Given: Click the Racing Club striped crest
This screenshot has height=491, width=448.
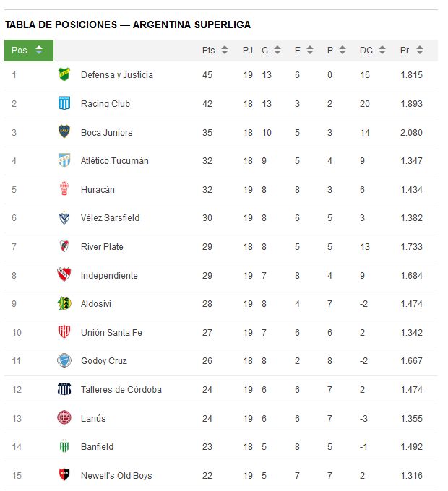Looking at the screenshot, I should pyautogui.click(x=64, y=103).
